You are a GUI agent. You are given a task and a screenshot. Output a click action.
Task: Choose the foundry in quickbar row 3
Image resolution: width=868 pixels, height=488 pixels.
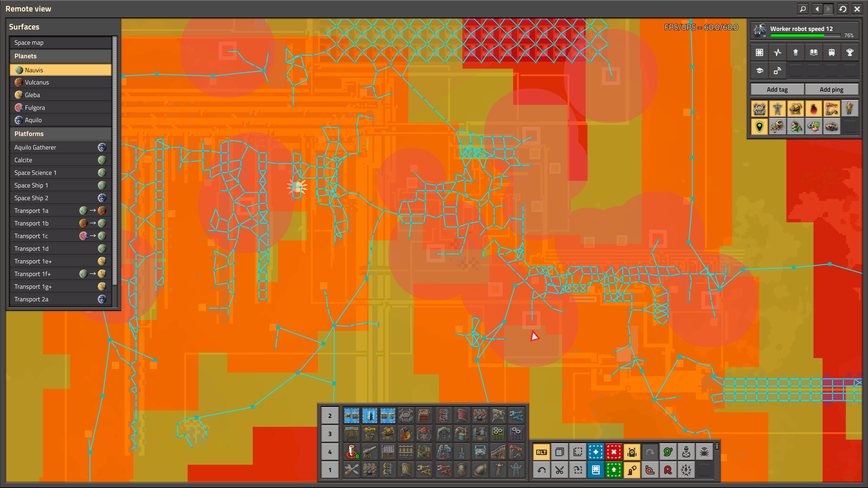pyautogui.click(x=406, y=434)
